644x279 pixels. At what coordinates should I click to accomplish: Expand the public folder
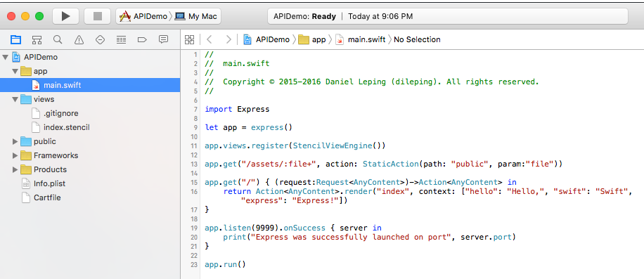(15, 141)
